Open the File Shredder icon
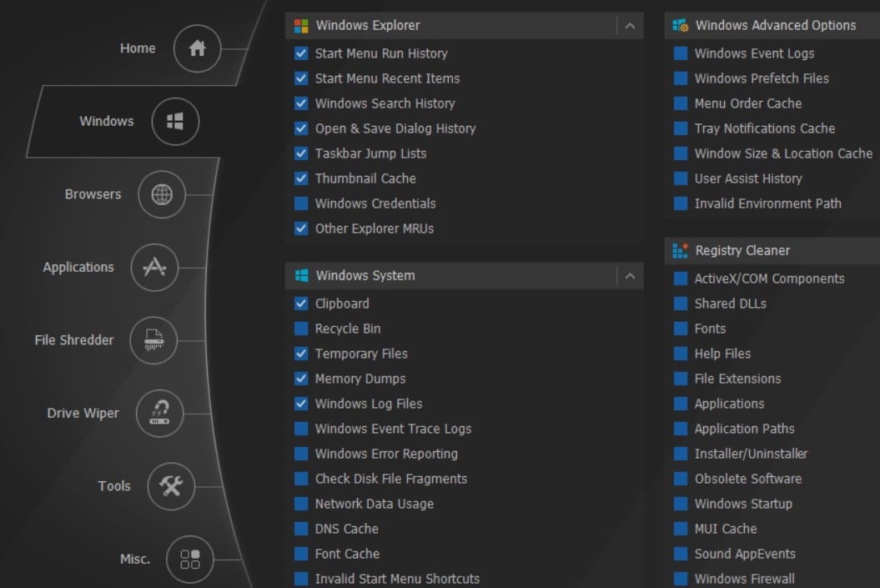 [153, 340]
